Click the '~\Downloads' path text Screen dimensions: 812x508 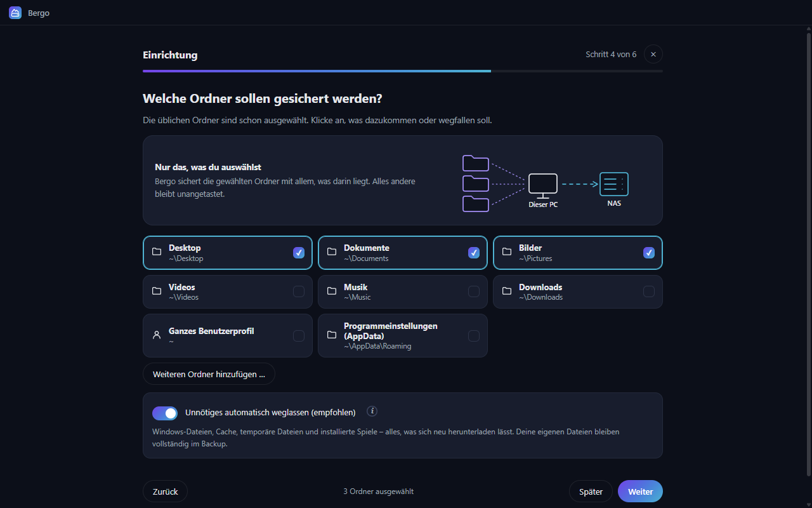540,297
